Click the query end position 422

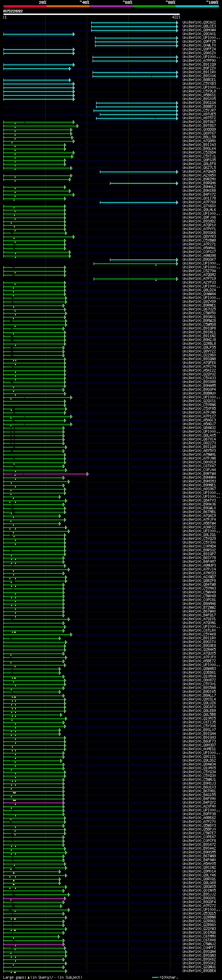(175, 17)
